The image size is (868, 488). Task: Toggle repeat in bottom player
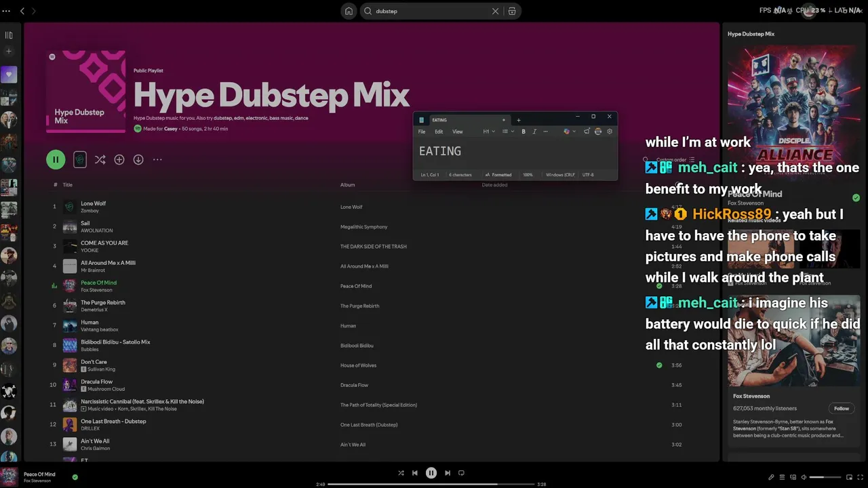461,473
